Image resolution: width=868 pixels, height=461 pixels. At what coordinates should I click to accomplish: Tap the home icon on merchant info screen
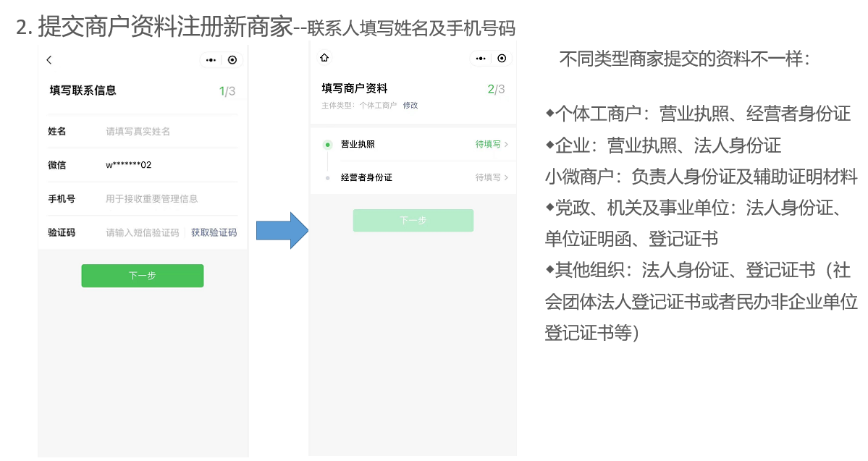[x=324, y=58]
